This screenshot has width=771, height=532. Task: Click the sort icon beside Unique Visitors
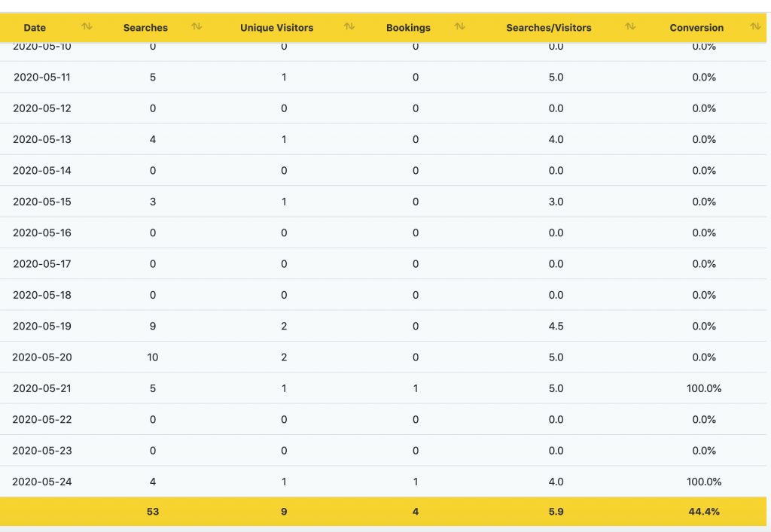(x=348, y=27)
